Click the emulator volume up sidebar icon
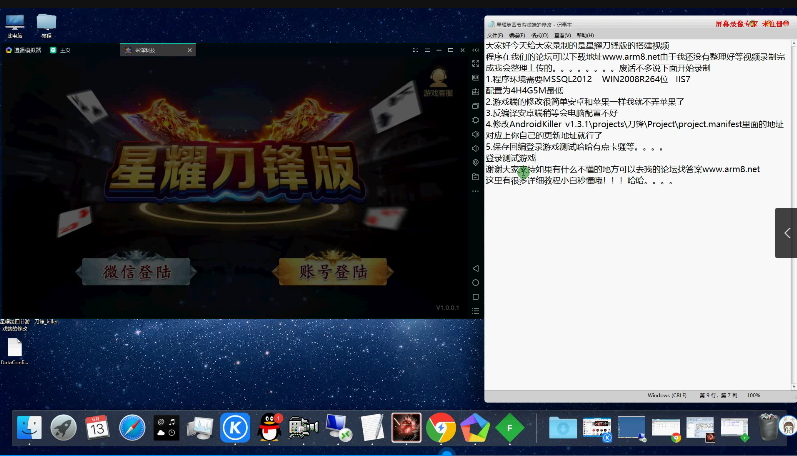Screen dimensions: 797x456 (475, 134)
